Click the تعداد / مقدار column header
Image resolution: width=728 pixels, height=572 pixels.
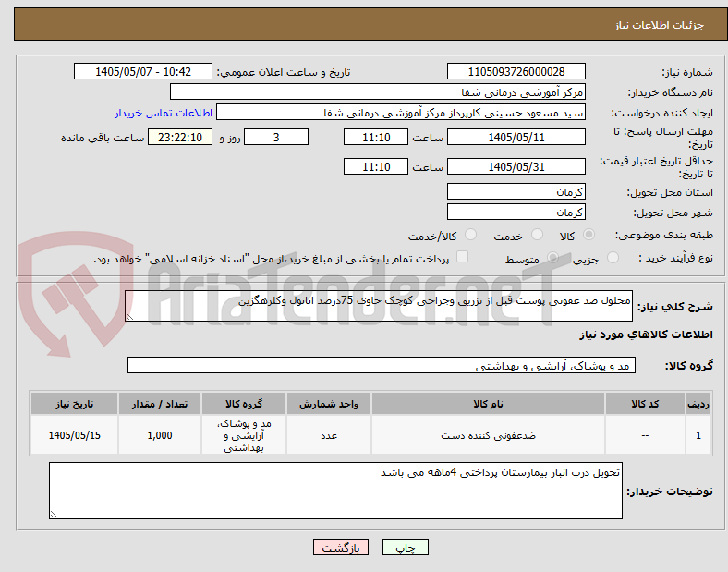point(160,404)
